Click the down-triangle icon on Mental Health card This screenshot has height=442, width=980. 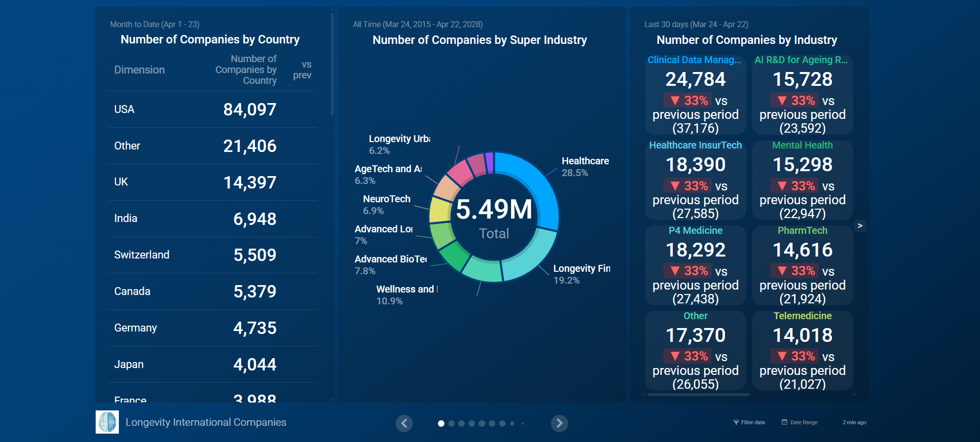click(x=782, y=186)
